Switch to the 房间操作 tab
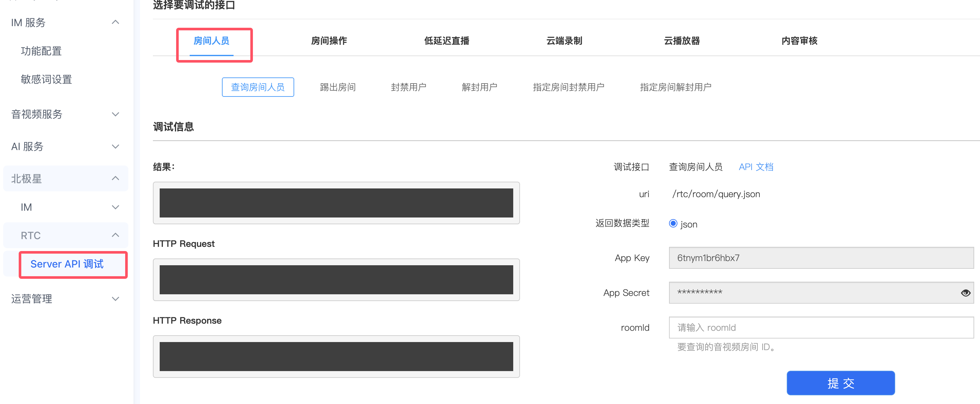This screenshot has height=404, width=980. (x=329, y=41)
